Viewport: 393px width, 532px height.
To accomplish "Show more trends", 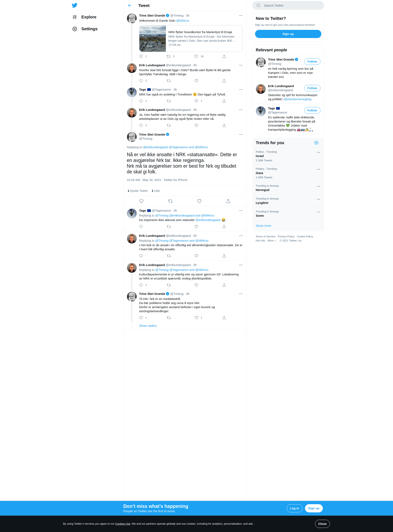I will point(263,226).
